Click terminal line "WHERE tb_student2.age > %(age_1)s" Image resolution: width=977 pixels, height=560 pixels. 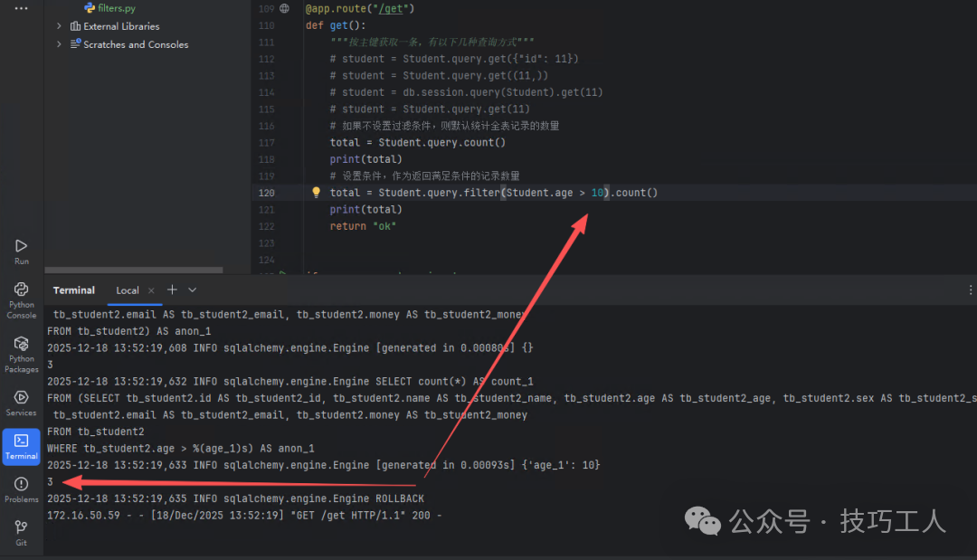coord(181,449)
